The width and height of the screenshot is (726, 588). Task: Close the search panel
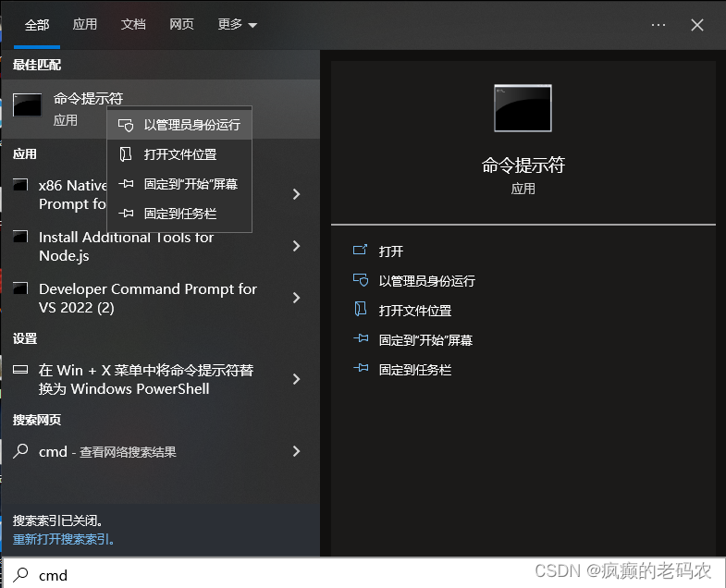click(x=697, y=25)
